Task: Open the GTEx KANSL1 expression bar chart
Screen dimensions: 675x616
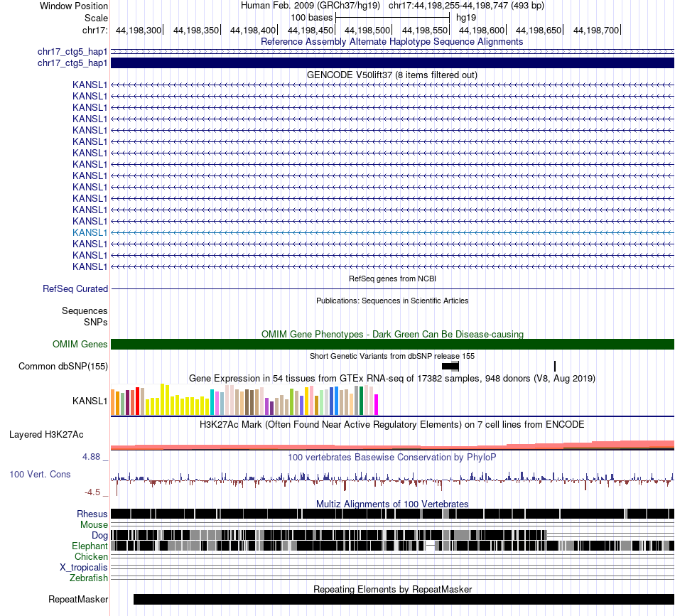Action: [244, 400]
